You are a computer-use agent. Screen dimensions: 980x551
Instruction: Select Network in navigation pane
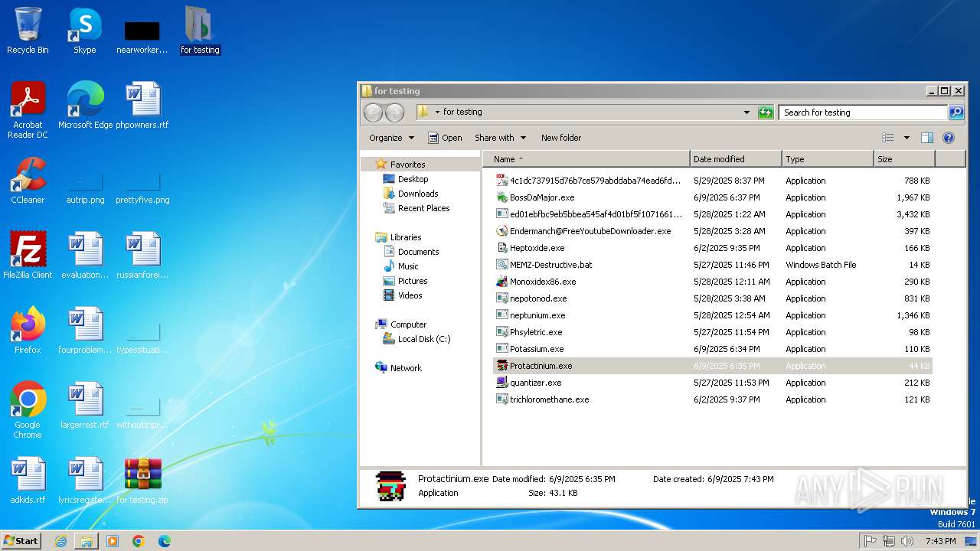(x=406, y=368)
